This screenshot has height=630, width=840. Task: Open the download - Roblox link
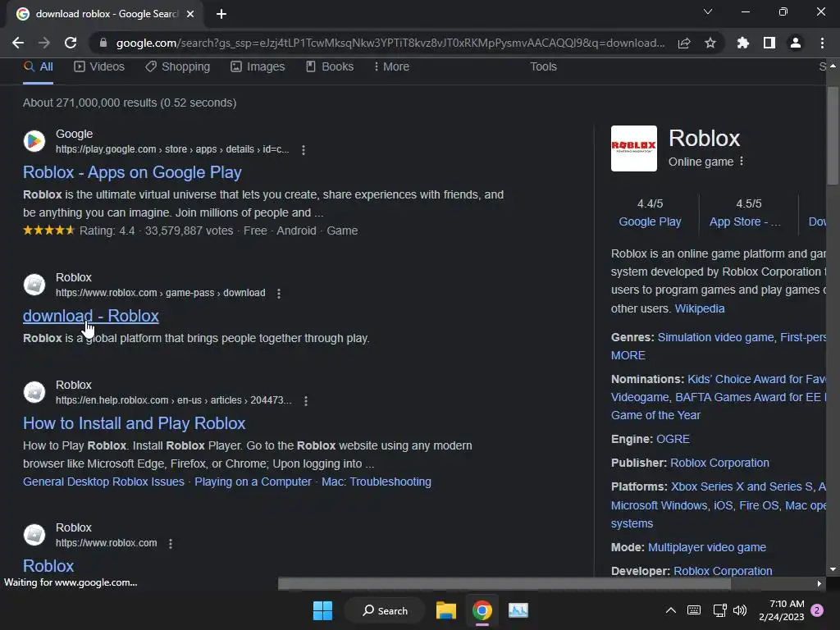pyautogui.click(x=91, y=316)
